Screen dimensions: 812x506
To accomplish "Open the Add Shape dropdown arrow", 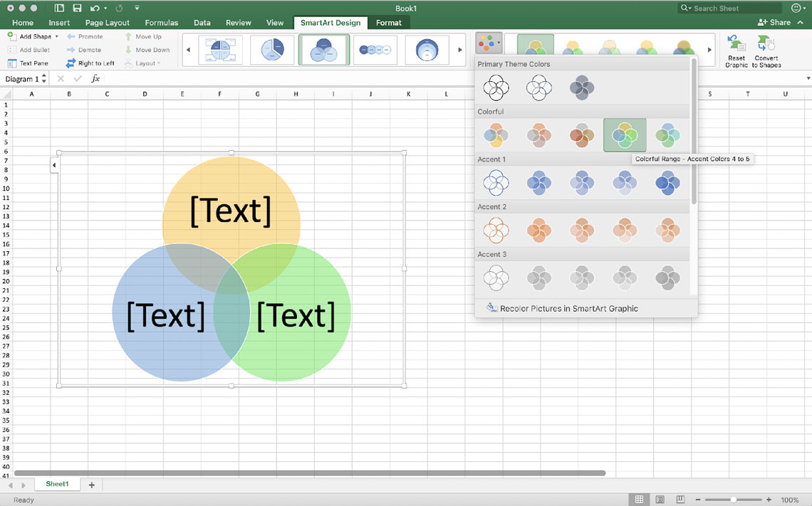I will point(57,36).
